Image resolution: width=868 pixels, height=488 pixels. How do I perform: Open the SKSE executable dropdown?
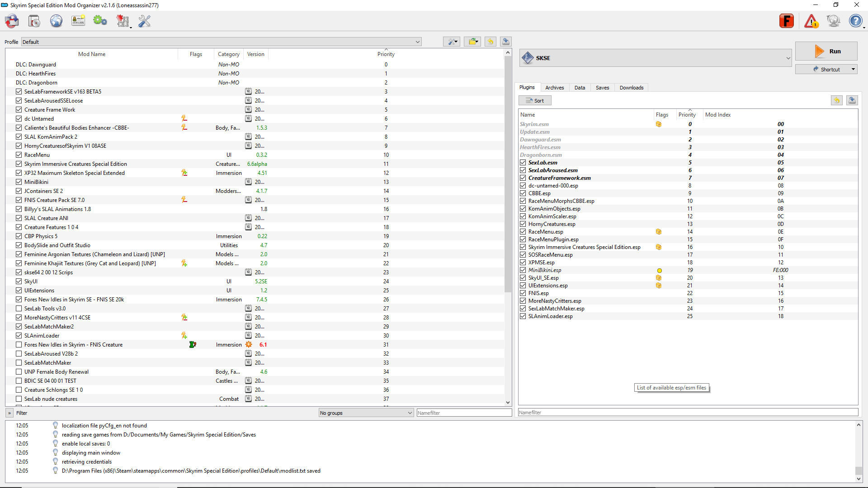[x=656, y=58]
